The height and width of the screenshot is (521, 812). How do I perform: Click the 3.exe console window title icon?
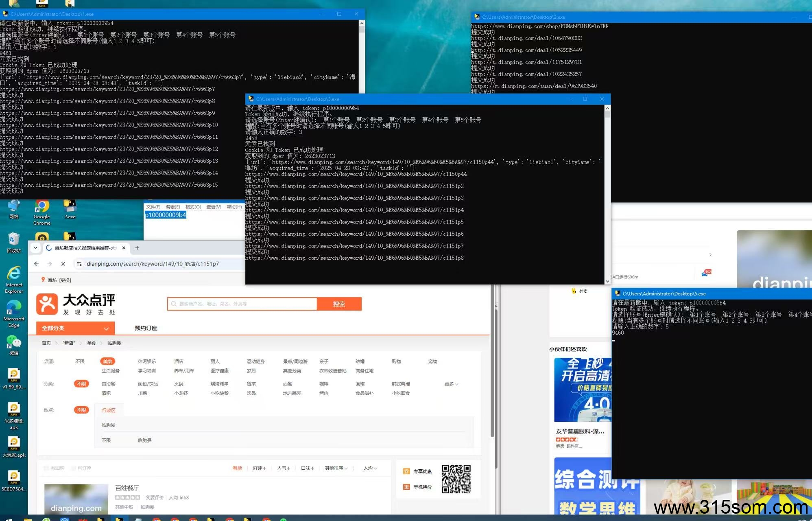click(x=251, y=99)
